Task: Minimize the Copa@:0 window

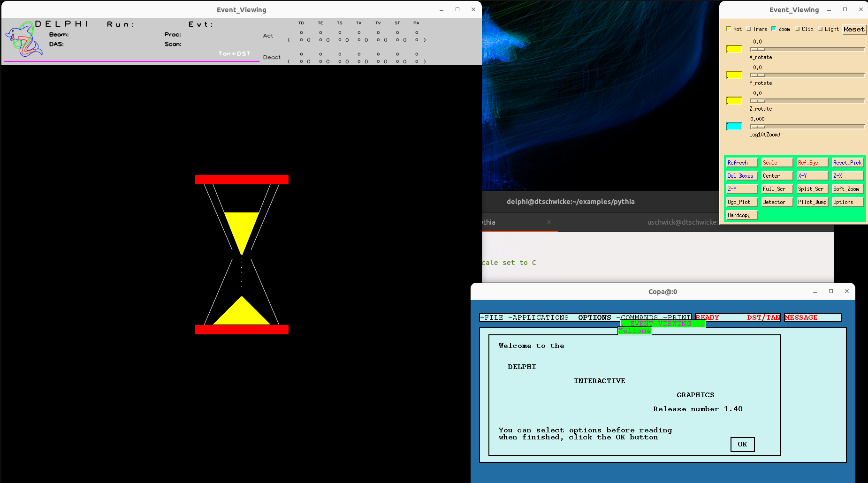Action: click(815, 291)
